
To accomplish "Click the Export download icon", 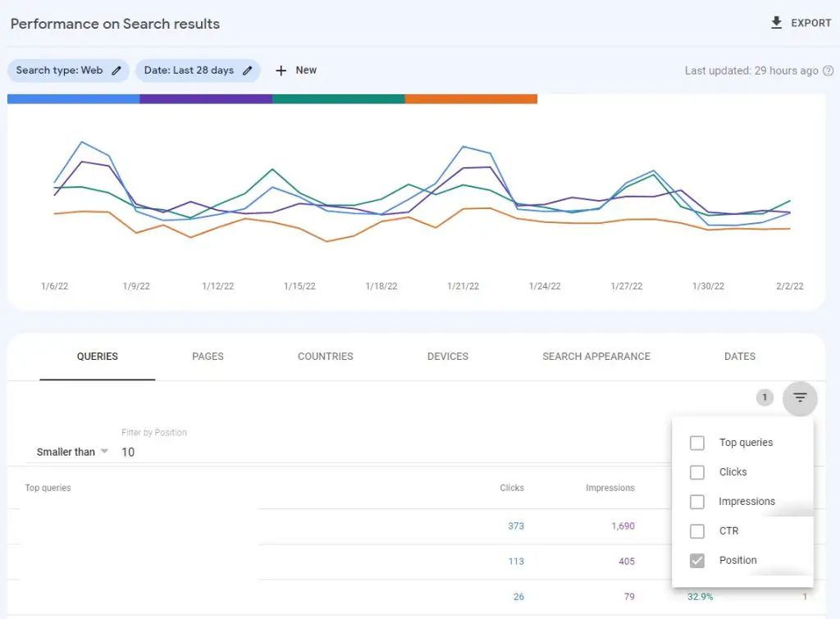I will [776, 22].
